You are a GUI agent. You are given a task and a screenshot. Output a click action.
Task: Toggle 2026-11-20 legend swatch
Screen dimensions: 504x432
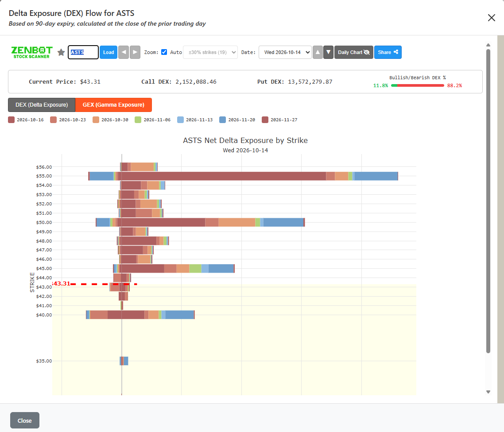click(x=222, y=120)
